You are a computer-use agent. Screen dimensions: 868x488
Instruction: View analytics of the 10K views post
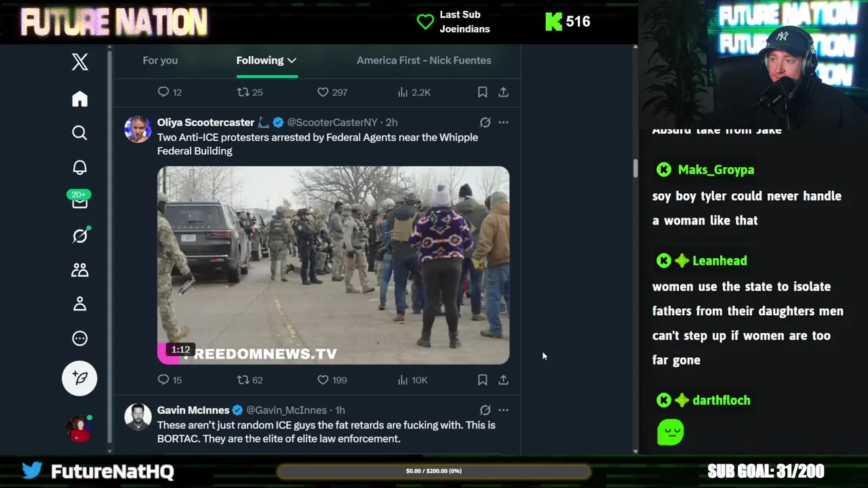(412, 380)
